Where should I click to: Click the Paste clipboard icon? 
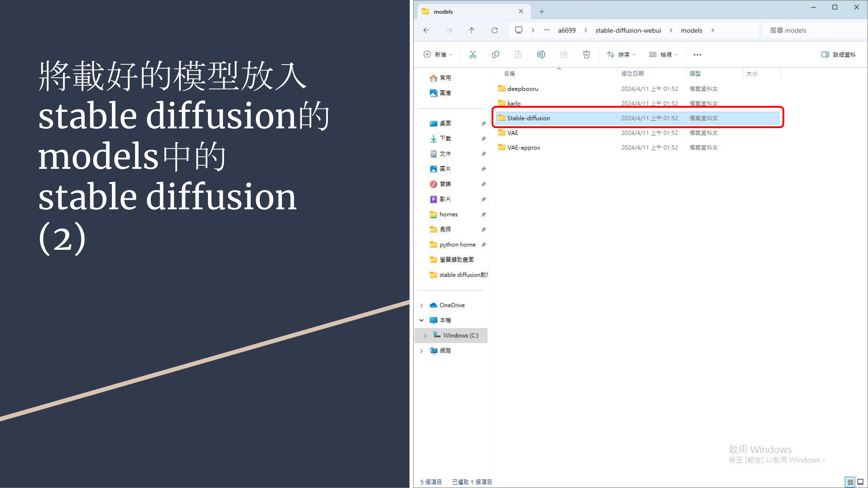click(x=518, y=55)
